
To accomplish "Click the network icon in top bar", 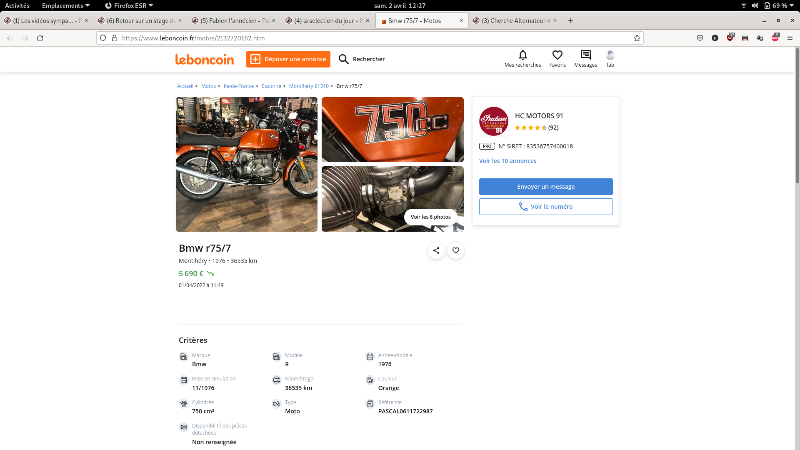I will [x=743, y=6].
